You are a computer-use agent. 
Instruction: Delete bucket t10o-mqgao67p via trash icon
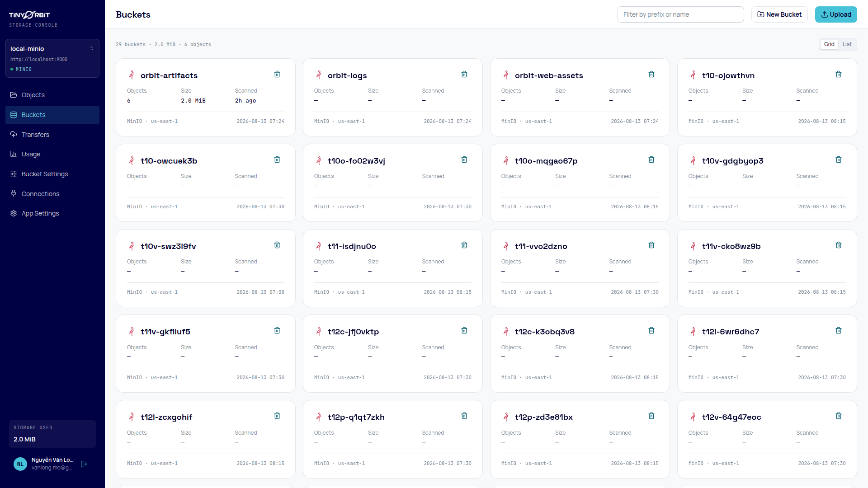coord(651,160)
